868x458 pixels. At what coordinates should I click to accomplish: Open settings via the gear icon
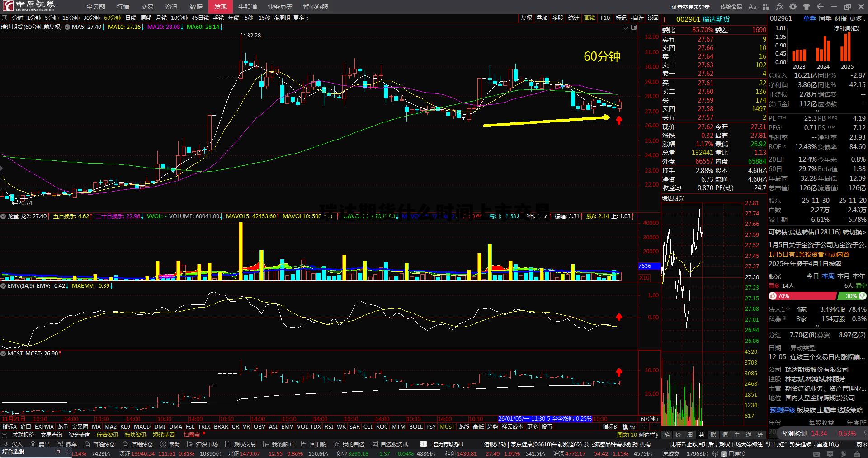793,7
